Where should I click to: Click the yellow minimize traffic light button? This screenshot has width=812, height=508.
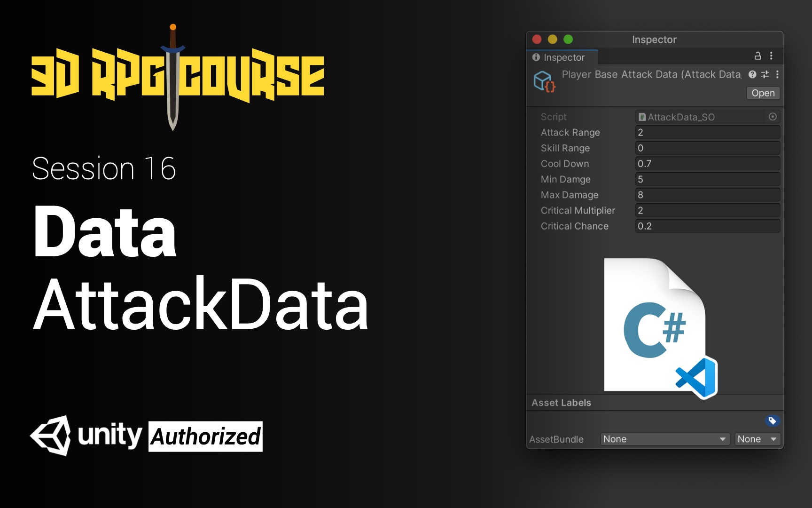click(552, 40)
